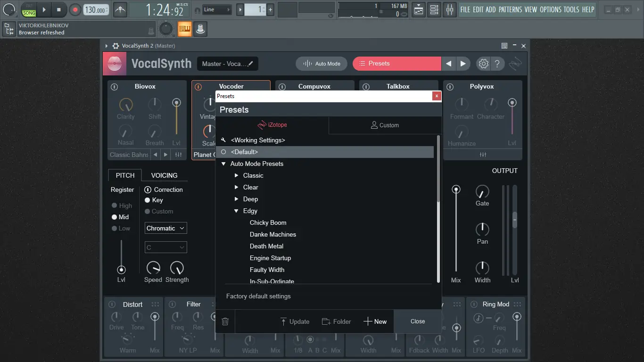
Task: Open the key C dropdown
Action: coord(166,247)
